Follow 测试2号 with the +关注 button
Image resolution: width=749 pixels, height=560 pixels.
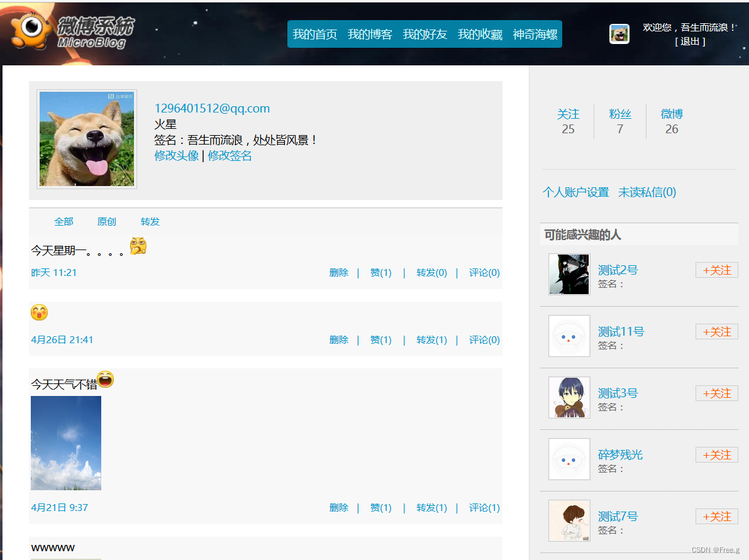pos(716,270)
